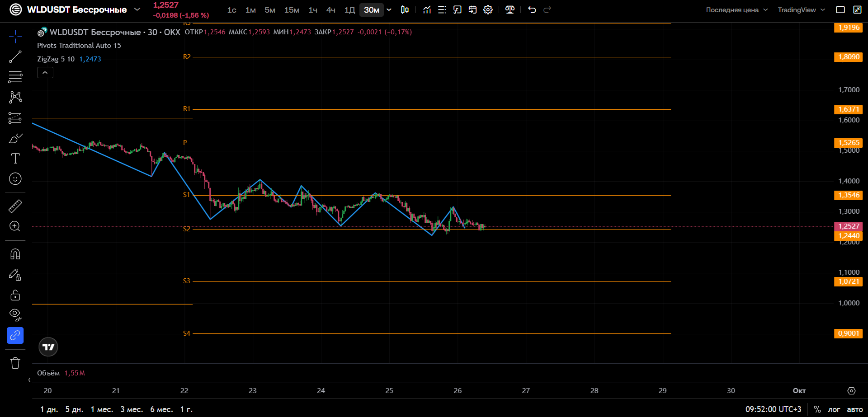Set range to 1 дн.
Image resolution: width=868 pixels, height=417 pixels.
(x=49, y=409)
